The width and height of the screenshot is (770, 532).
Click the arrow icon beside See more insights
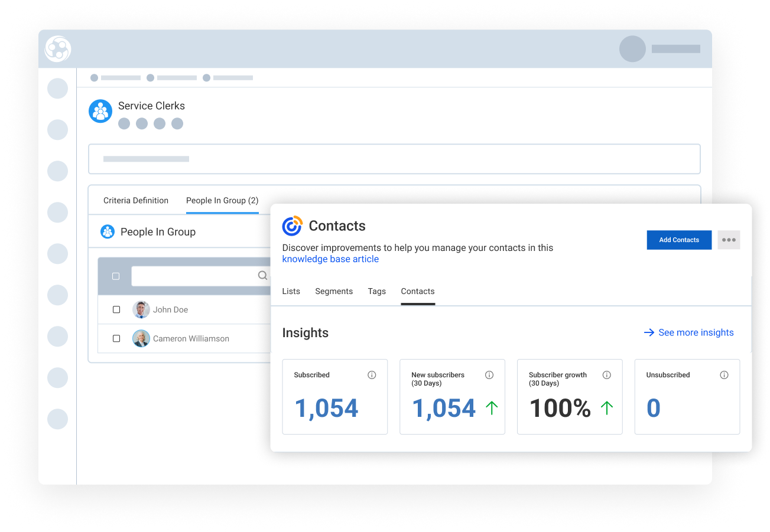649,332
